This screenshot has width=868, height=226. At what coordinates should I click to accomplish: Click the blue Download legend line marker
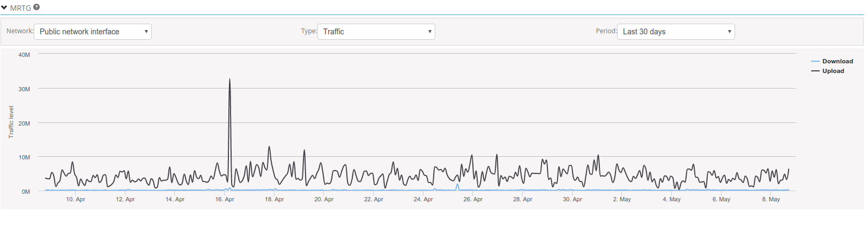815,61
